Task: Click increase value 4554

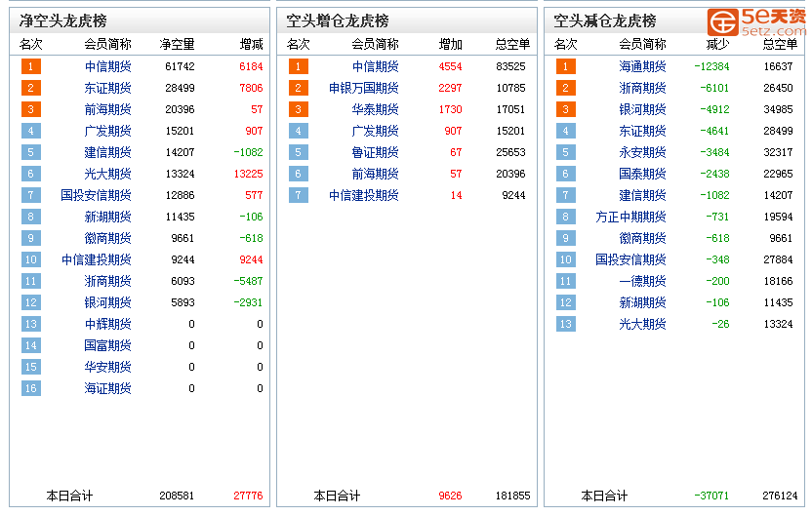Action: [451, 66]
